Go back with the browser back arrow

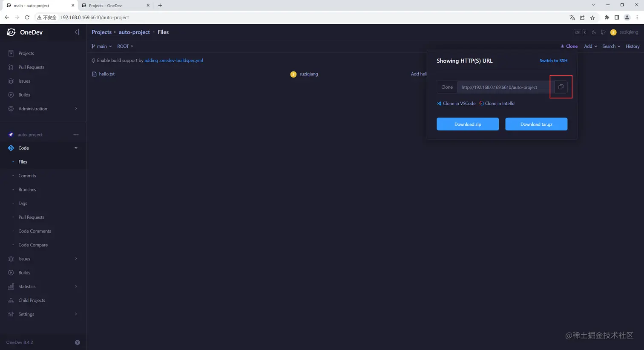point(7,17)
